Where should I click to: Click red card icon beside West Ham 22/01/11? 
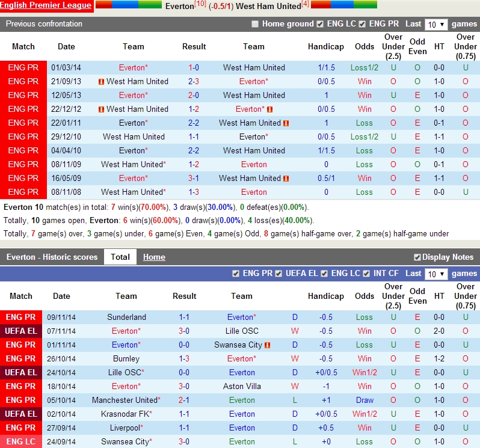pyautogui.click(x=286, y=123)
